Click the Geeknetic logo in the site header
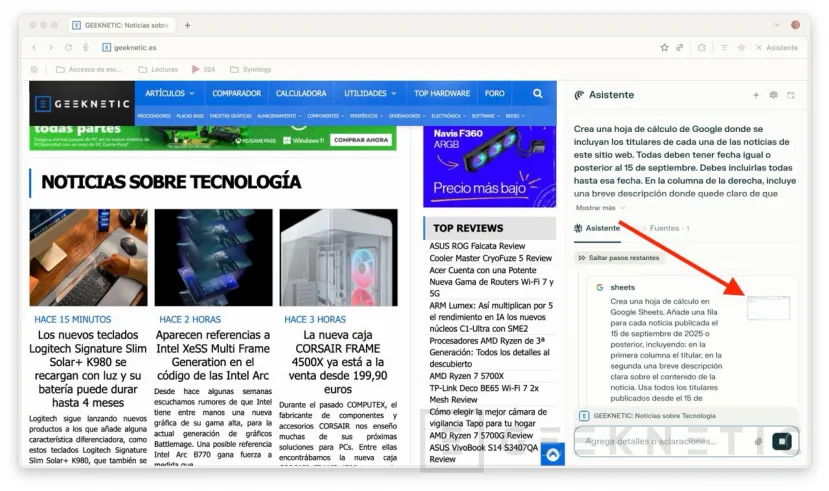Viewport: 829px width, 491px height. point(82,104)
